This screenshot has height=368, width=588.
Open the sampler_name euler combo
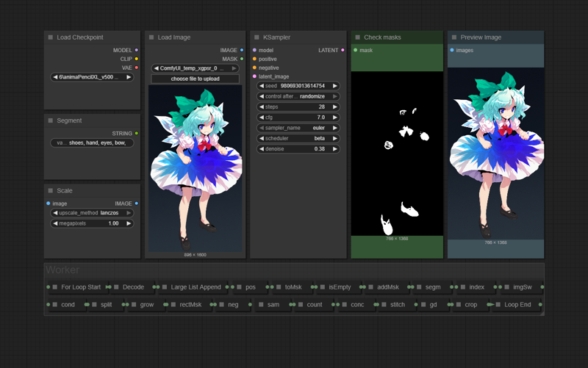click(x=298, y=128)
